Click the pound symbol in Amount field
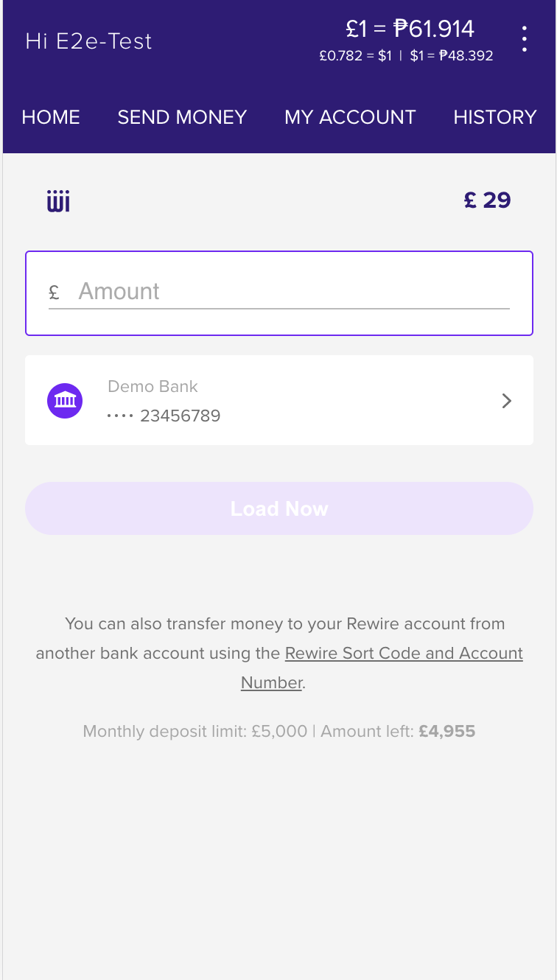 click(54, 293)
